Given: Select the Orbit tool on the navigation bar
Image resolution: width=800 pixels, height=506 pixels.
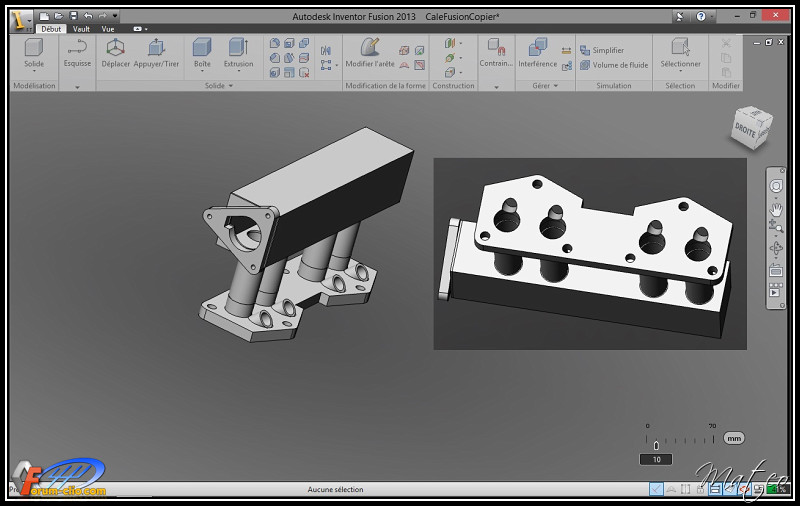Looking at the screenshot, I should click(776, 248).
